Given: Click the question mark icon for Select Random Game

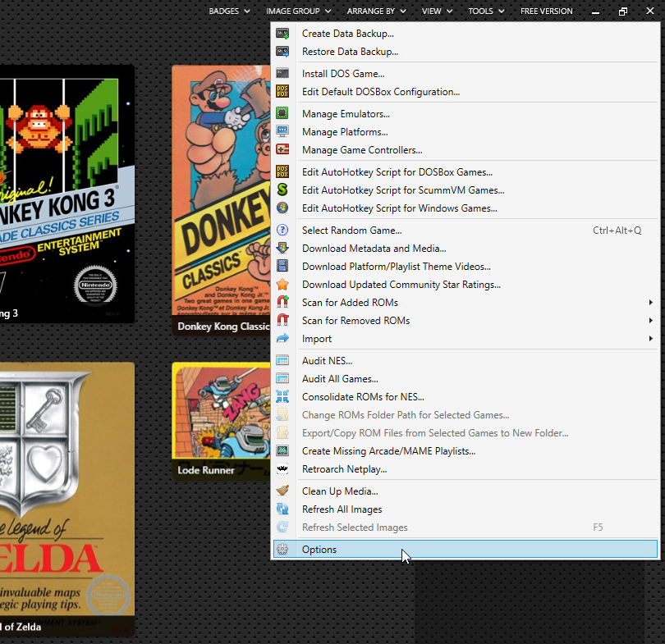Looking at the screenshot, I should pos(282,230).
